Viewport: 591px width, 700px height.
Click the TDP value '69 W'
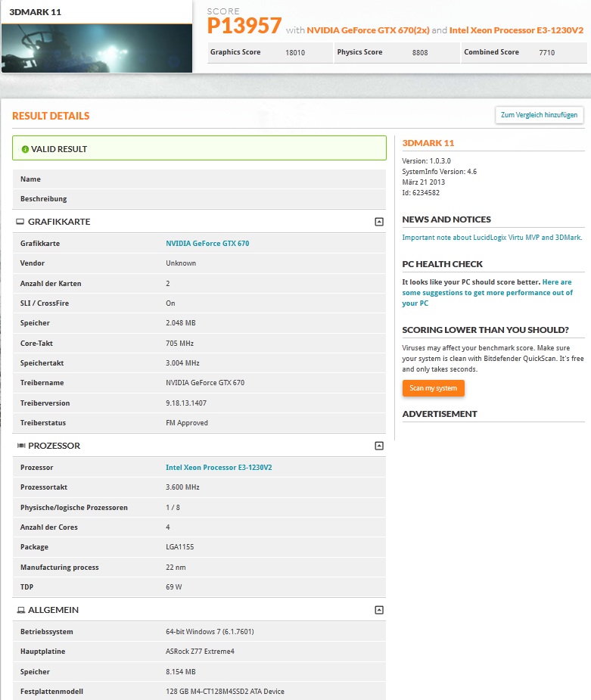pyautogui.click(x=173, y=587)
